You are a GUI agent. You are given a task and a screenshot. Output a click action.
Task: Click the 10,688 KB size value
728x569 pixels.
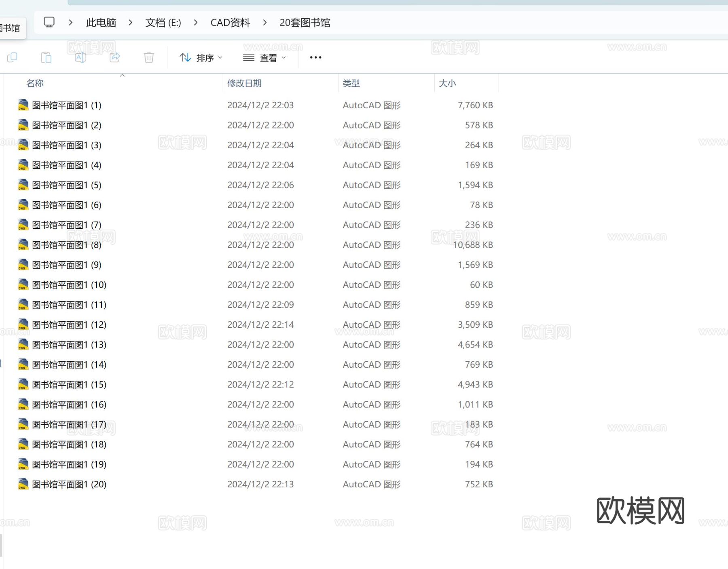473,245
